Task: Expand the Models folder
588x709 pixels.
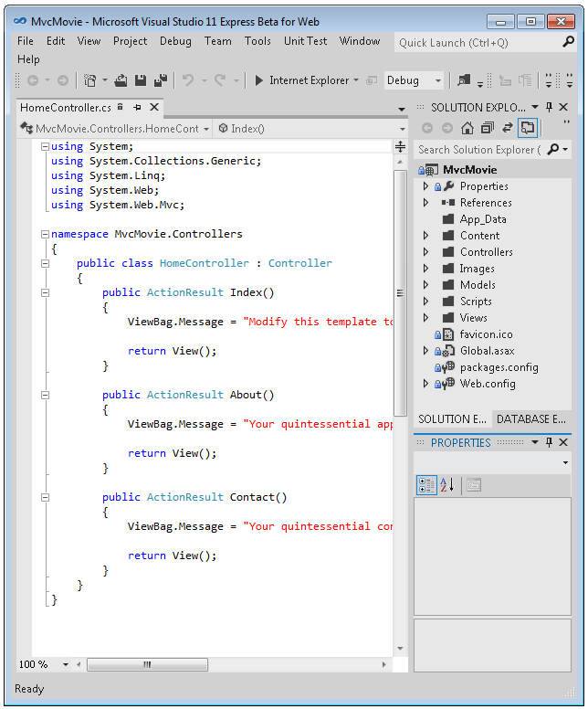Action: click(425, 285)
